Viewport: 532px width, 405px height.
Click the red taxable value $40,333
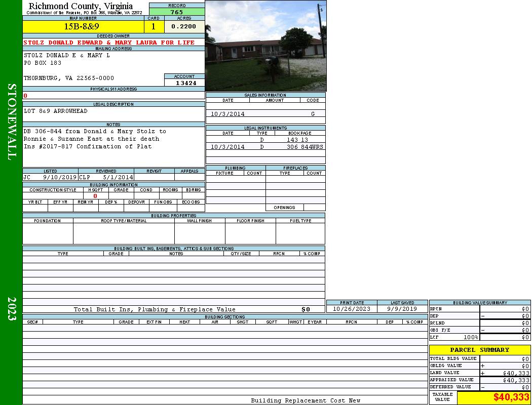[x=511, y=397]
